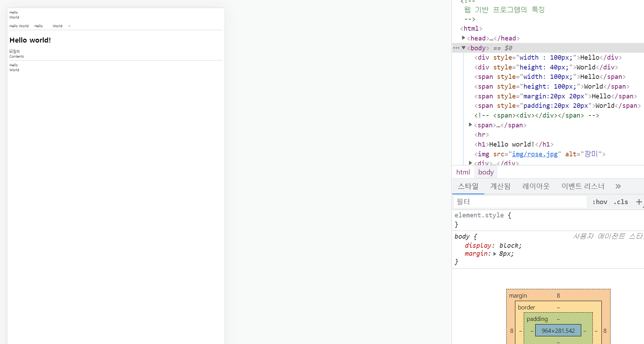Image resolution: width=644 pixels, height=344 pixels.
Task: Add a new style rule with the plus icon
Action: [x=639, y=202]
